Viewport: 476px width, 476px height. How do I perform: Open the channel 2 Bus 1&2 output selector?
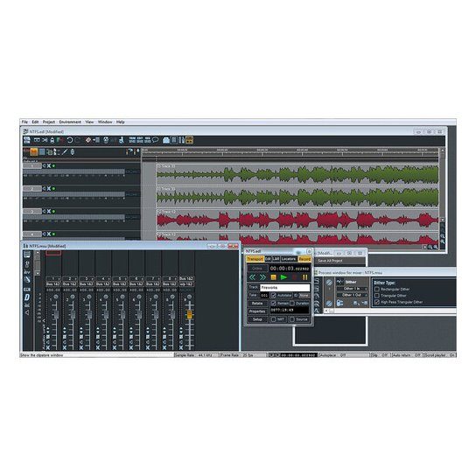[x=69, y=283]
